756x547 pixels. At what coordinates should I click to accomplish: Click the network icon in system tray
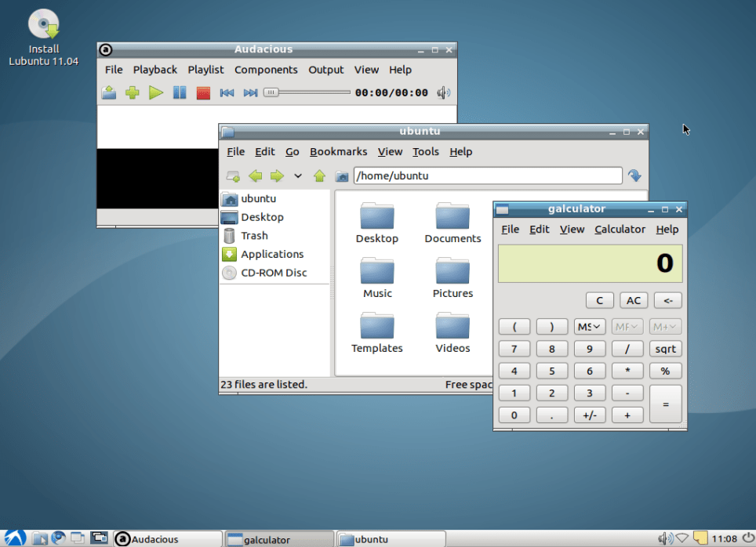tap(682, 538)
